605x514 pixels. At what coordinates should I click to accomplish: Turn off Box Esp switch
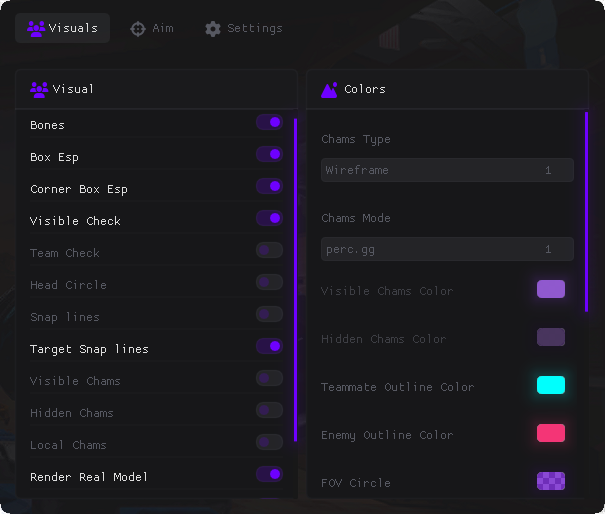coord(269,154)
